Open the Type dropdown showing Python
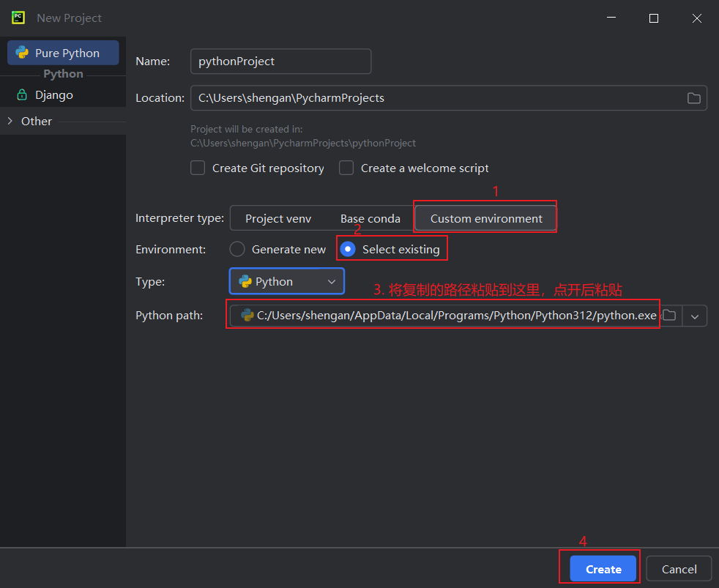Screen dimensions: 719x588 pyautogui.click(x=286, y=282)
